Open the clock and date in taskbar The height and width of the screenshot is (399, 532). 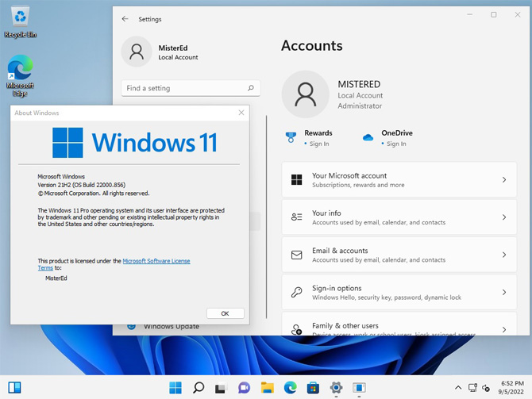point(511,388)
